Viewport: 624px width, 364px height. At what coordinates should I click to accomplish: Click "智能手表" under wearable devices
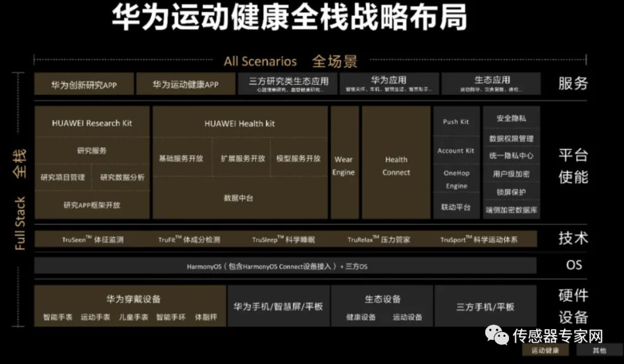[58, 317]
